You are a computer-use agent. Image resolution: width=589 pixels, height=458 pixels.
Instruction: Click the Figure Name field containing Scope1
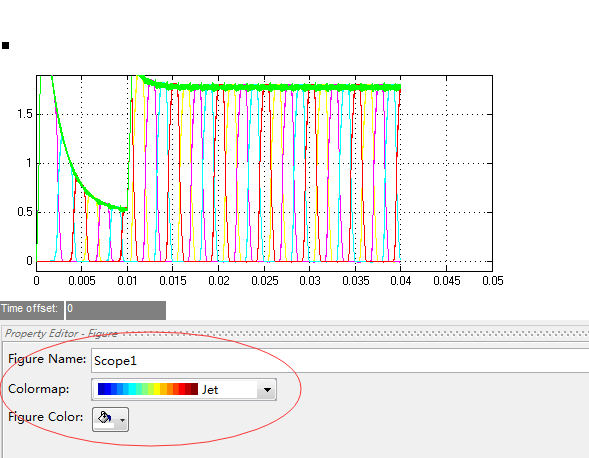point(340,361)
